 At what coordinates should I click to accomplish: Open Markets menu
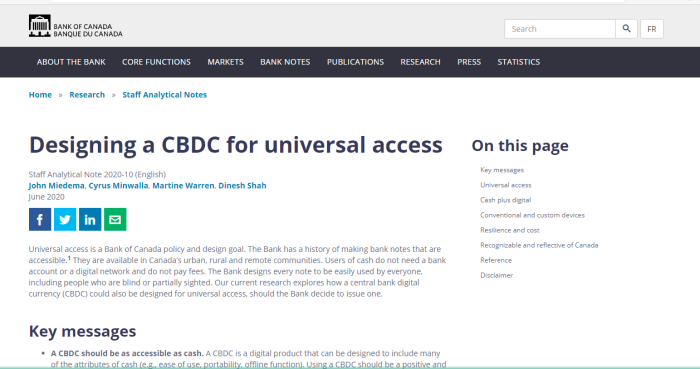click(225, 62)
